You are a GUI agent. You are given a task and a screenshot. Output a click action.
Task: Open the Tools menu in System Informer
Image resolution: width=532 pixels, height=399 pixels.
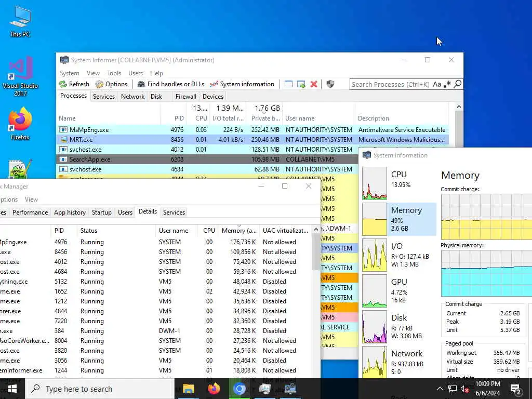click(114, 73)
